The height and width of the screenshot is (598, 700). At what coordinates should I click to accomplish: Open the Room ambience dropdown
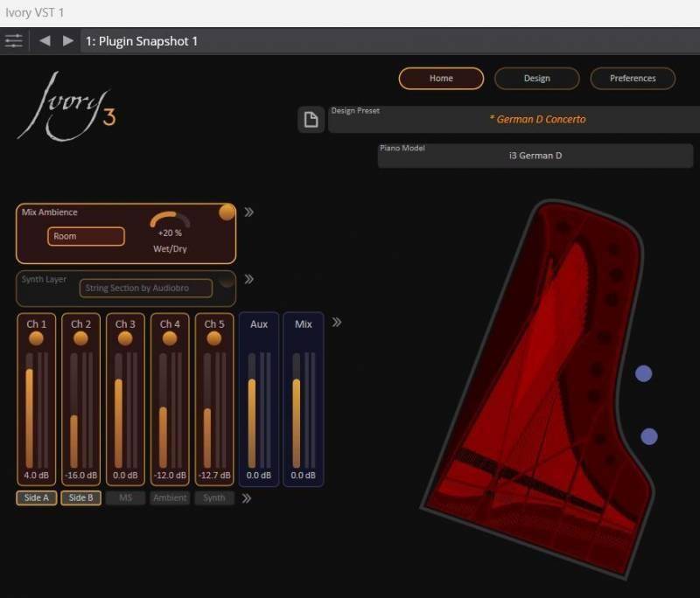click(86, 236)
